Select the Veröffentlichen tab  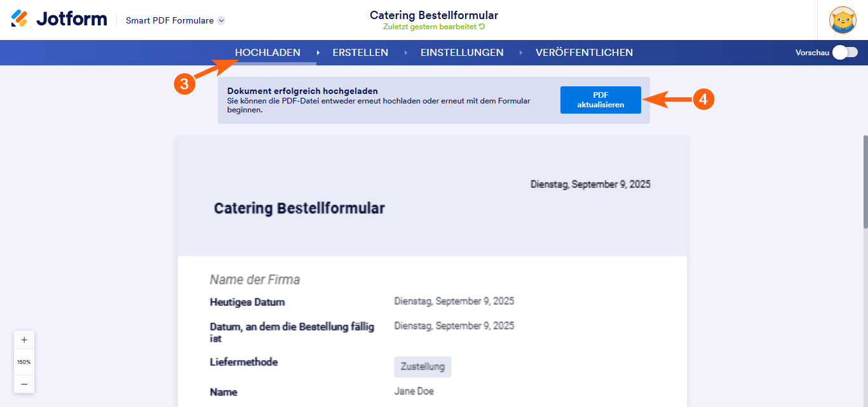click(584, 53)
